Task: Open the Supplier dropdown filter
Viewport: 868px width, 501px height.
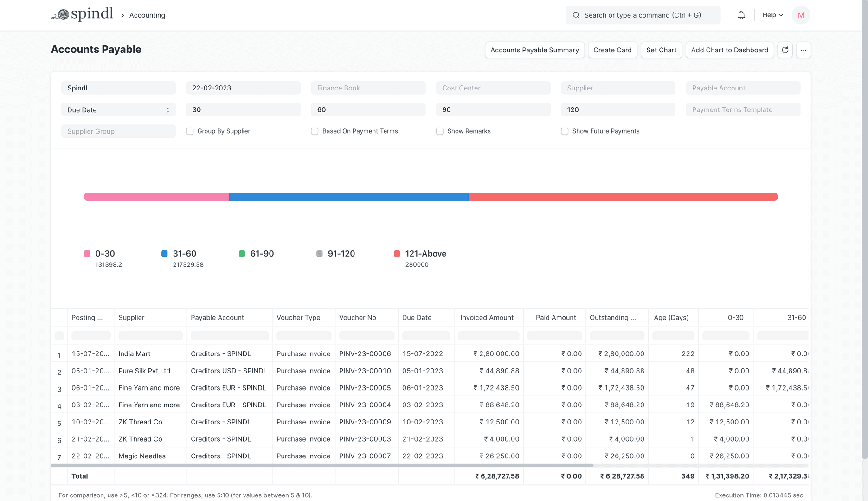Action: point(617,88)
